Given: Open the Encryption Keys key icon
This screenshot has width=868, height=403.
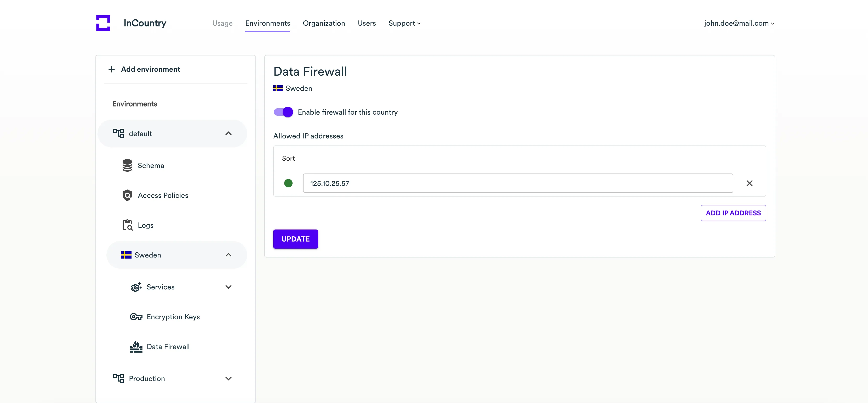Looking at the screenshot, I should (136, 317).
